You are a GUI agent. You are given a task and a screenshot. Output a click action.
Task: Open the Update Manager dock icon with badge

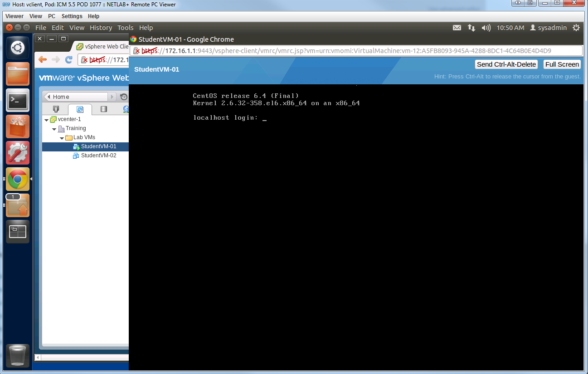coord(18,205)
